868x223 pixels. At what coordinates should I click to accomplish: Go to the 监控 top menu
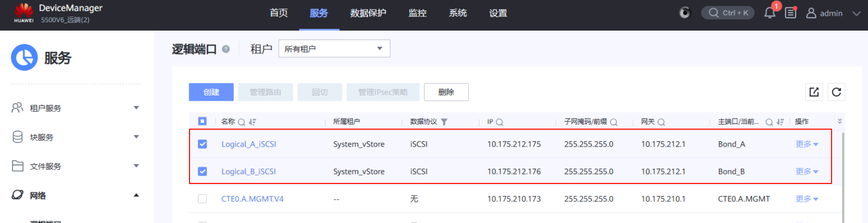(417, 13)
